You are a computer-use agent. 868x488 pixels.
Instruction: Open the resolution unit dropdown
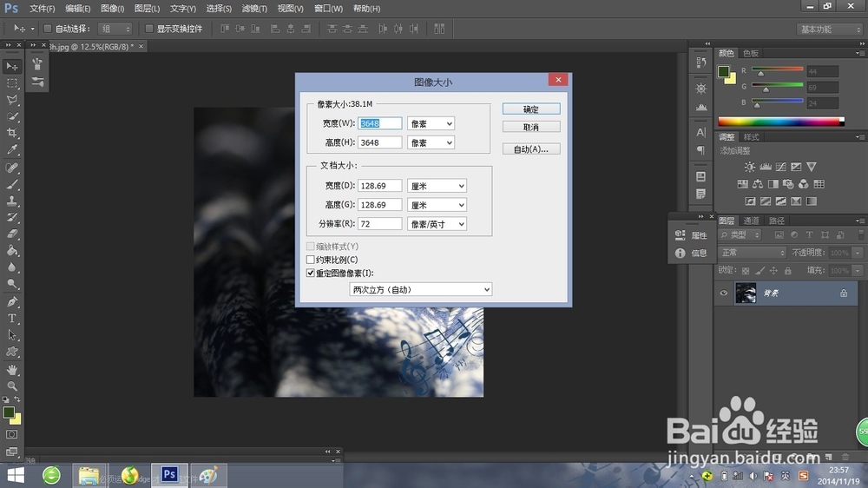click(x=437, y=224)
